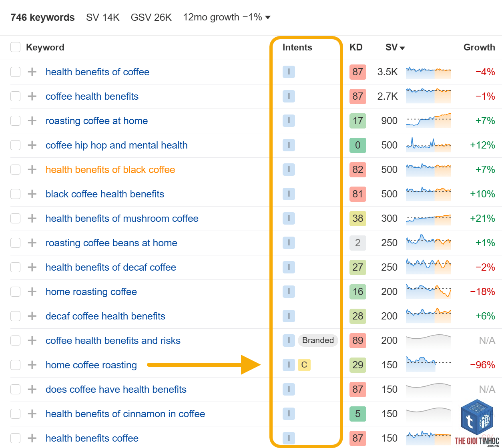The width and height of the screenshot is (502, 448).
Task: Open the orange 'health benefits of black coffee' link
Action: pos(110,170)
